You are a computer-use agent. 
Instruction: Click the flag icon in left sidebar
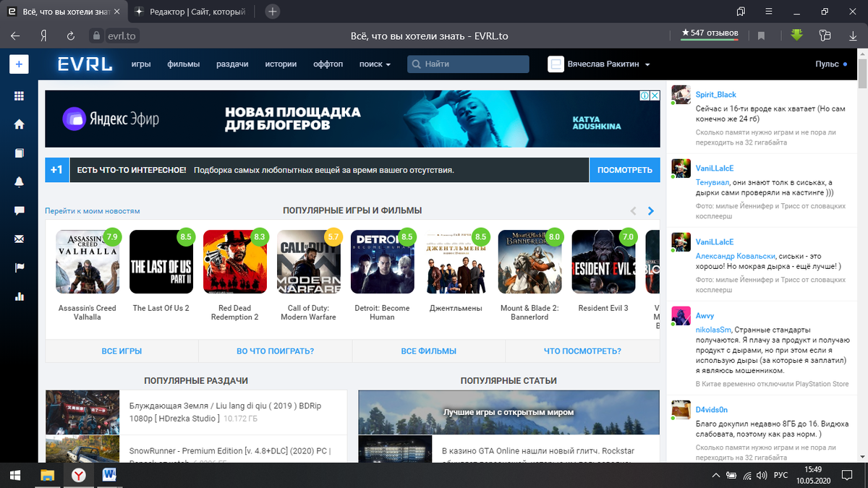point(19,268)
